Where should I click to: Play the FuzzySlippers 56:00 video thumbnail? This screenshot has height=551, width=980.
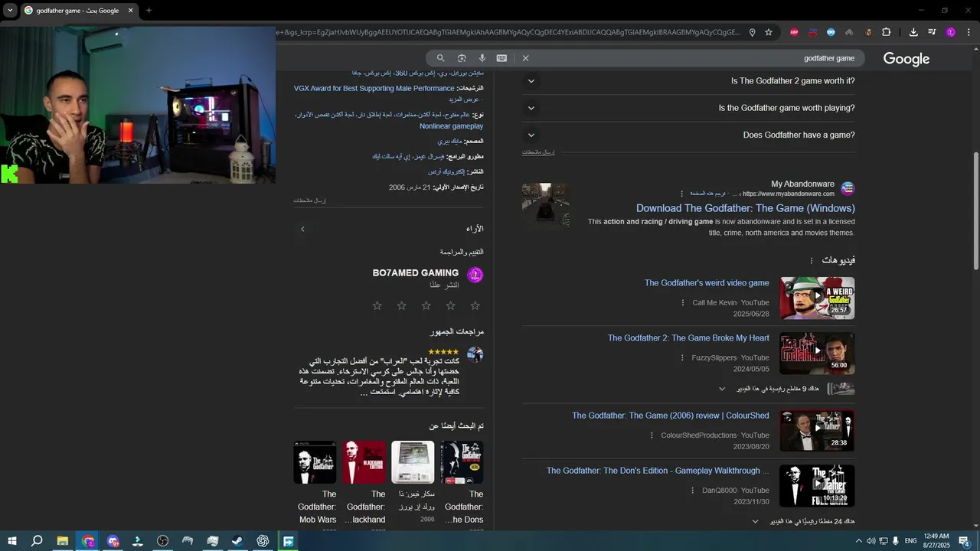tap(817, 353)
